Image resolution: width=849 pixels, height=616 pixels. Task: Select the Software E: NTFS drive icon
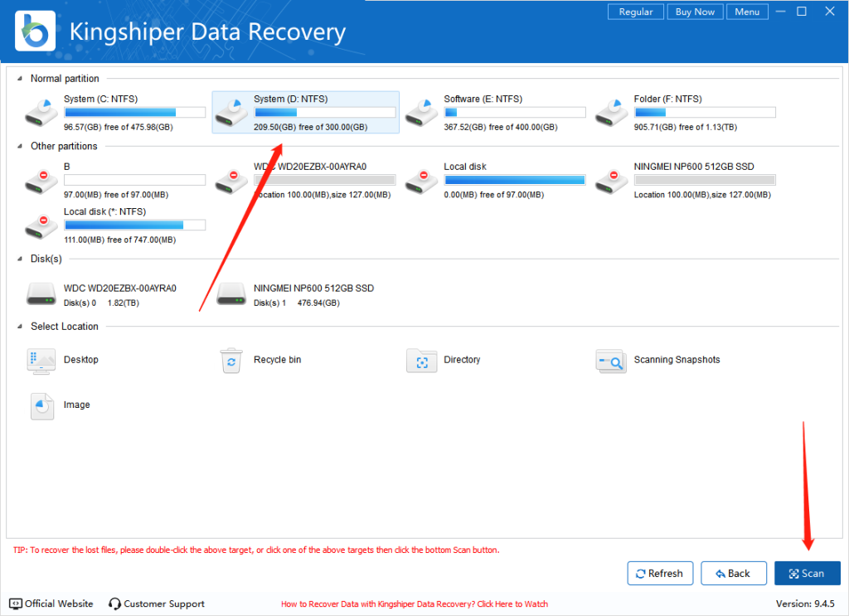[421, 113]
